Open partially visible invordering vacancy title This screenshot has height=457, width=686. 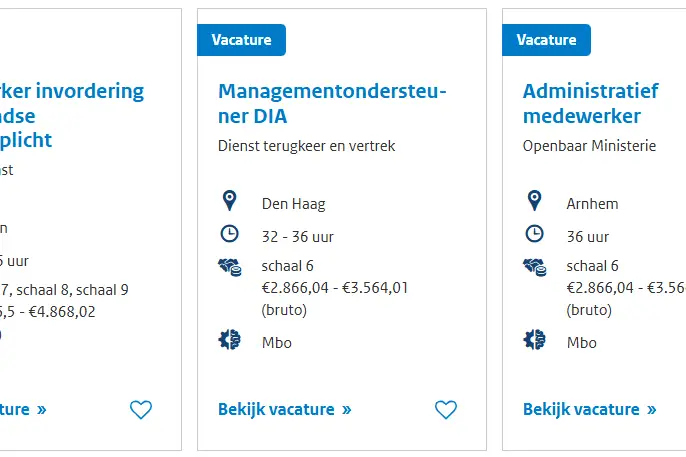(72, 115)
